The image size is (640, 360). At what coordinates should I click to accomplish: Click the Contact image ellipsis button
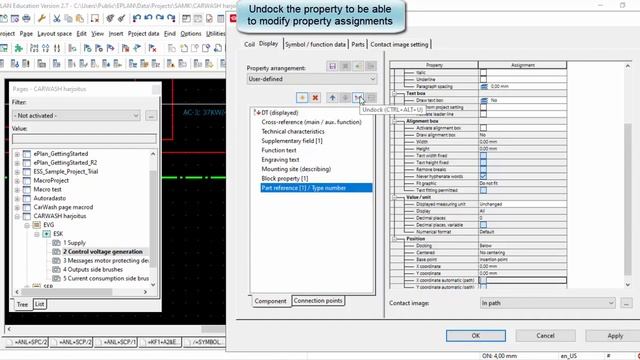coord(626,303)
